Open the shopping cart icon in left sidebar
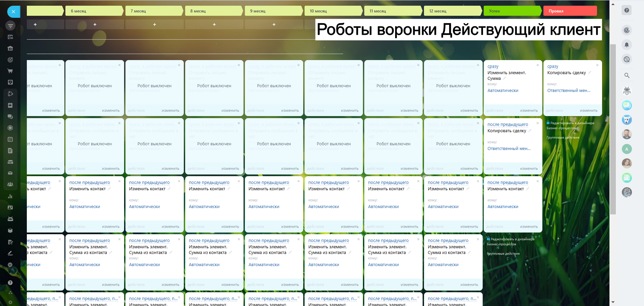Screen dimensions: 644x306 point(10,71)
